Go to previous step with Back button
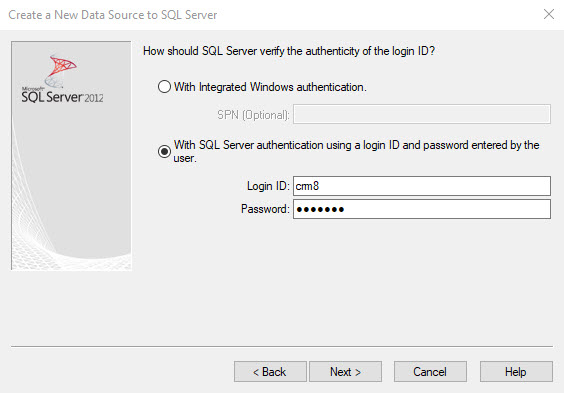564x393 pixels. 270,371
